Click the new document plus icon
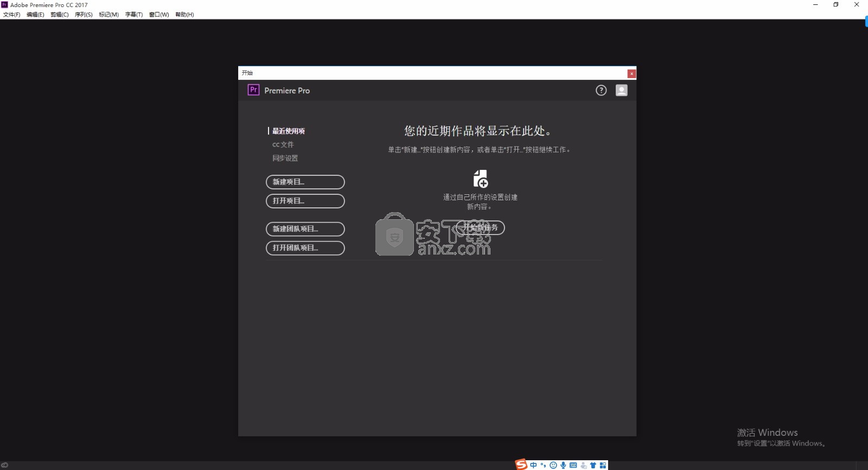 [481, 179]
